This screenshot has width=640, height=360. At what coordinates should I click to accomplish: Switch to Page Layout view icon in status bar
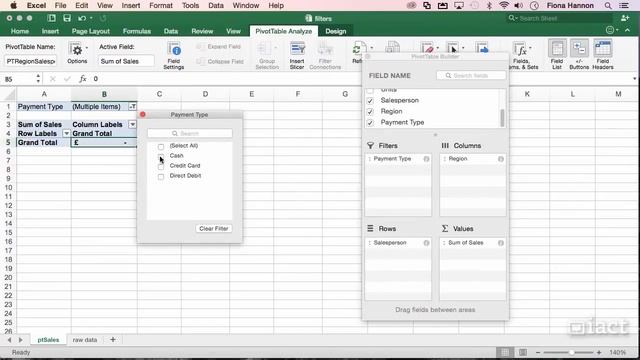(523, 352)
